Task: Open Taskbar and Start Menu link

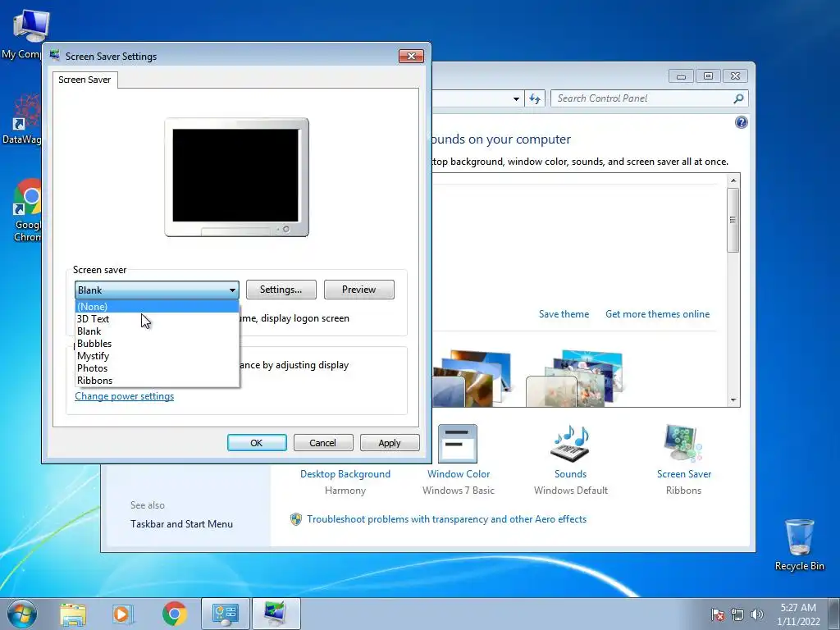Action: click(181, 524)
